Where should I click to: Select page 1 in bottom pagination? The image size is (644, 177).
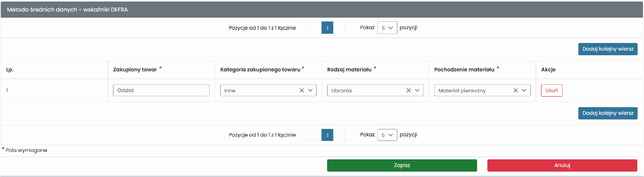(327, 135)
